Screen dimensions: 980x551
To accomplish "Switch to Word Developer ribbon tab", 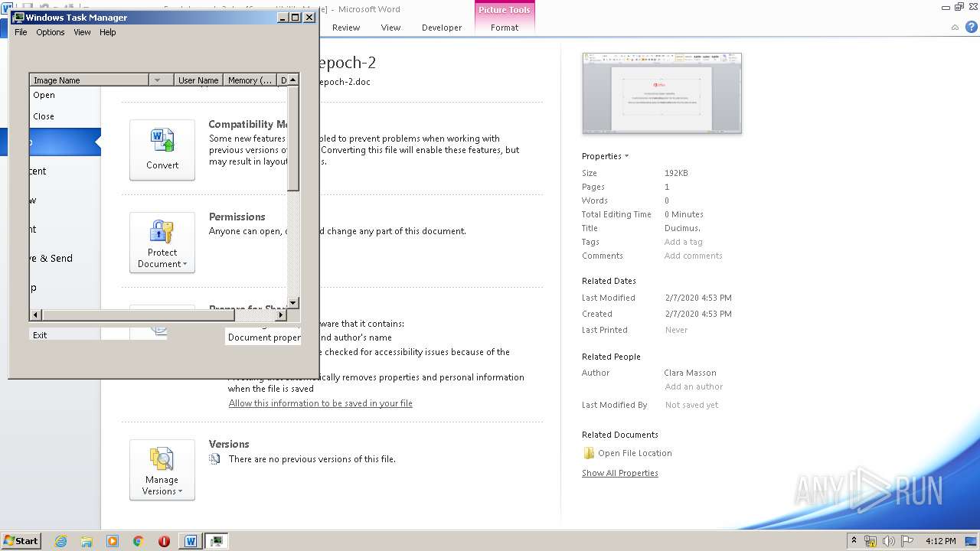I will pyautogui.click(x=442, y=28).
